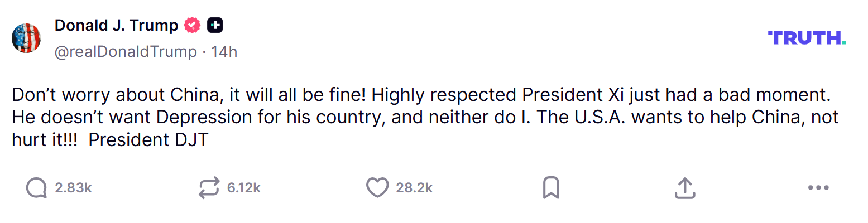Viewport: 868px width, 223px height.
Task: Open the flag-painted profile avatar
Action: point(26,38)
